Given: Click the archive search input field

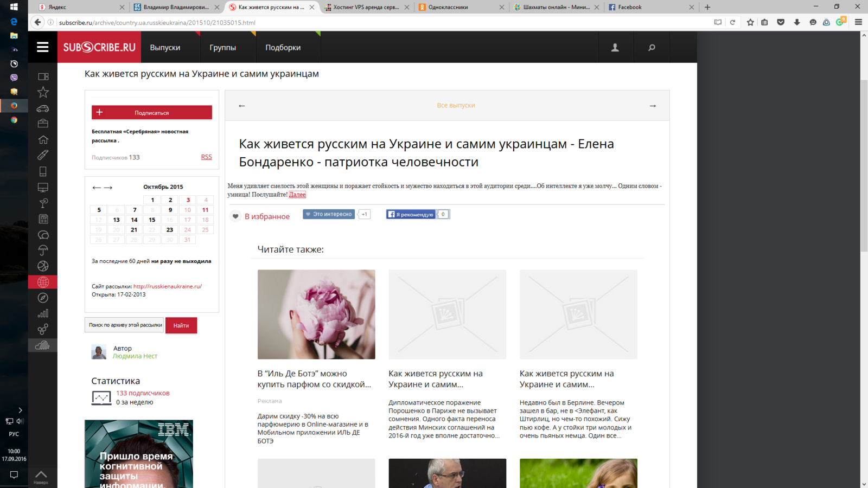Looking at the screenshot, I should pos(125,325).
